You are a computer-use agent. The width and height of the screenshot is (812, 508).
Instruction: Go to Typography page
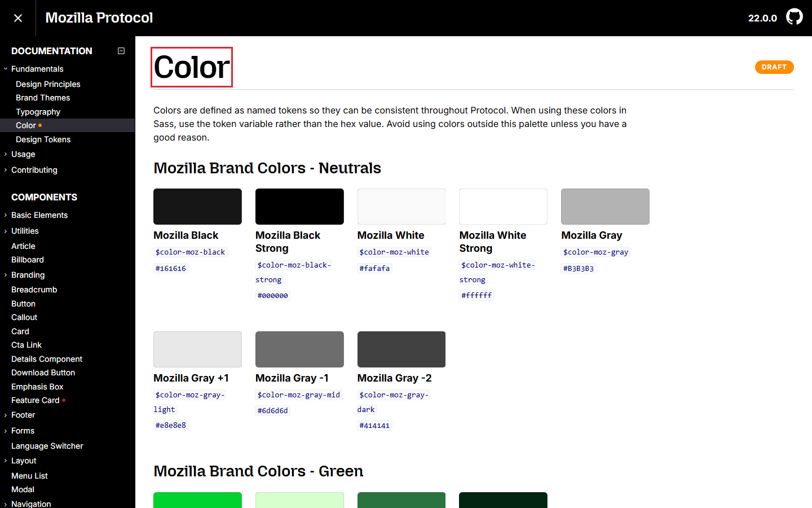(x=38, y=112)
